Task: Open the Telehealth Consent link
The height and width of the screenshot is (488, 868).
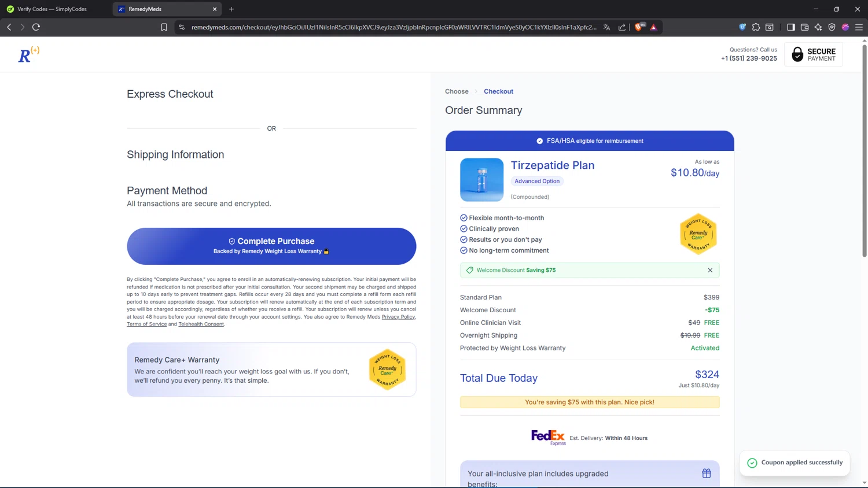Action: click(x=201, y=324)
